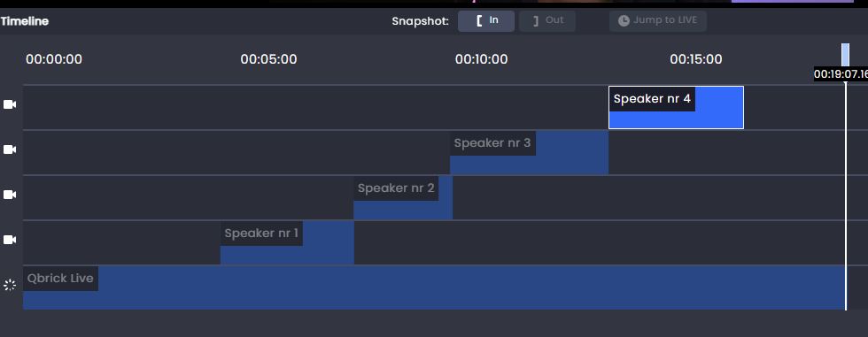
Task: Click the 00:05:00 mark on the ruler
Action: 268,59
